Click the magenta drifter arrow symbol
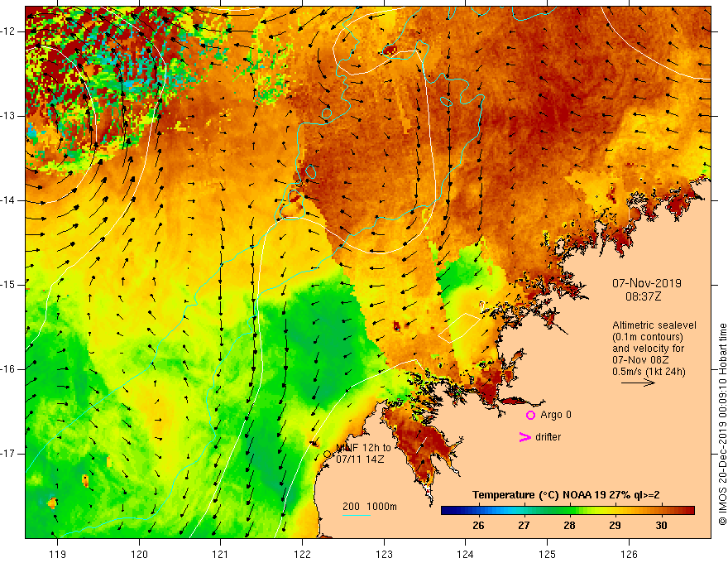This screenshot has height=563, width=728. tap(524, 437)
